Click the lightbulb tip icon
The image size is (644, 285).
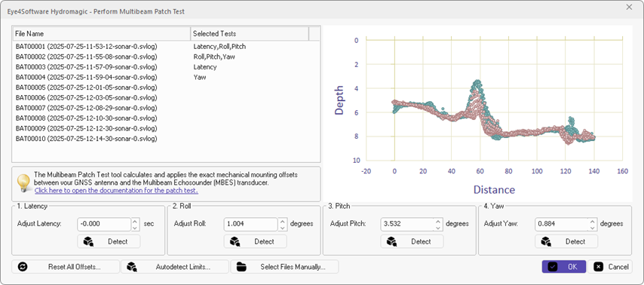click(x=24, y=183)
